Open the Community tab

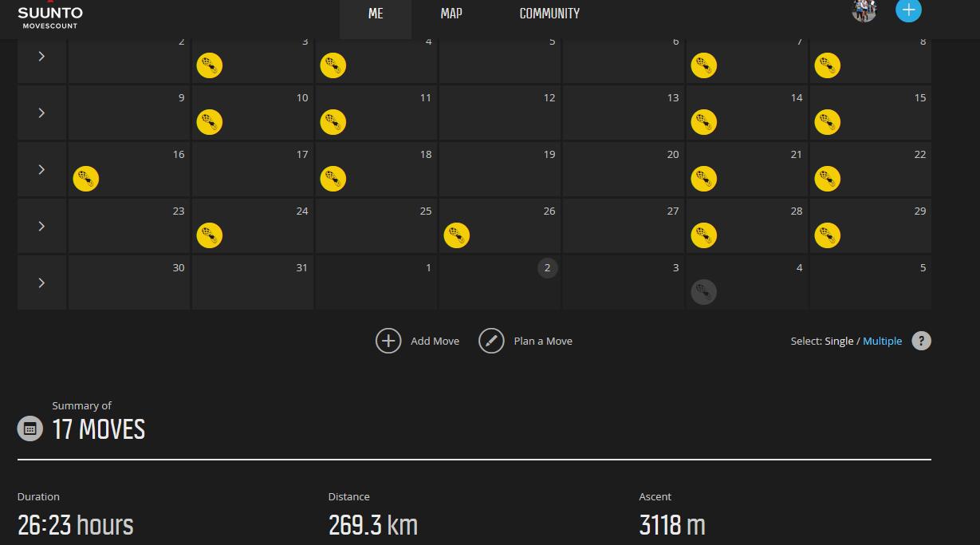tap(549, 14)
